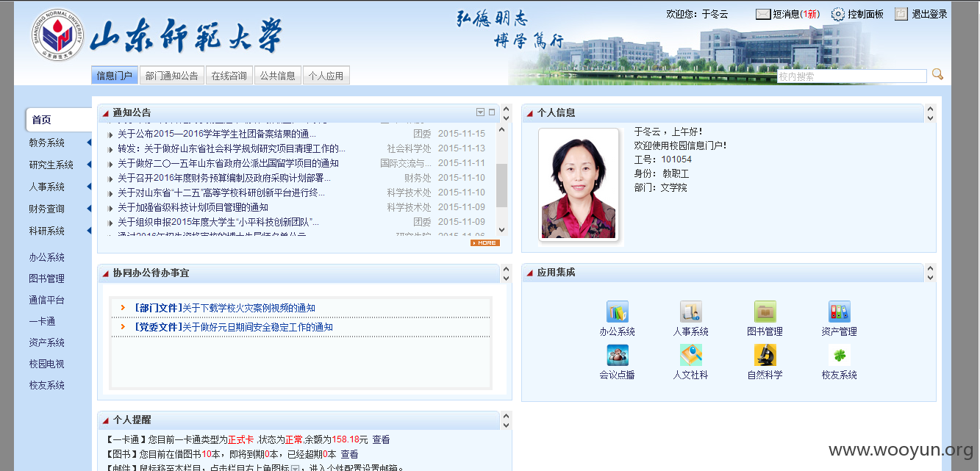Click employee number 101054
Viewport: 980px width, 471px height.
(x=676, y=159)
